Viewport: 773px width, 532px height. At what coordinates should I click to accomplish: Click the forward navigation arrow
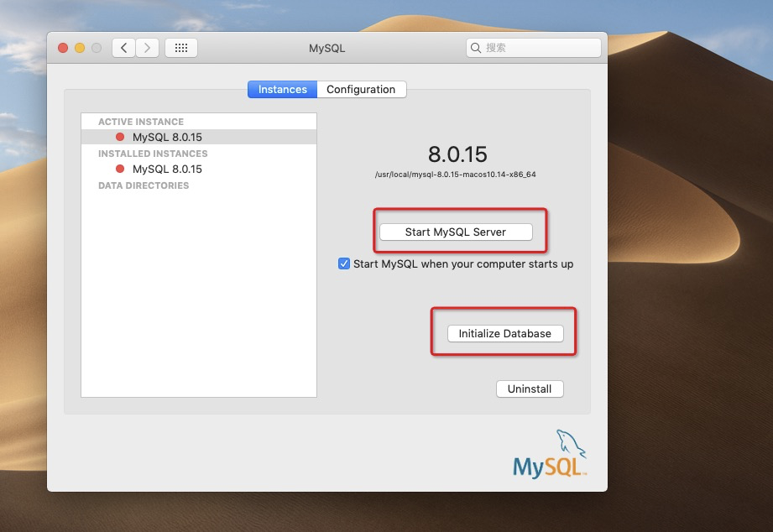coord(147,48)
